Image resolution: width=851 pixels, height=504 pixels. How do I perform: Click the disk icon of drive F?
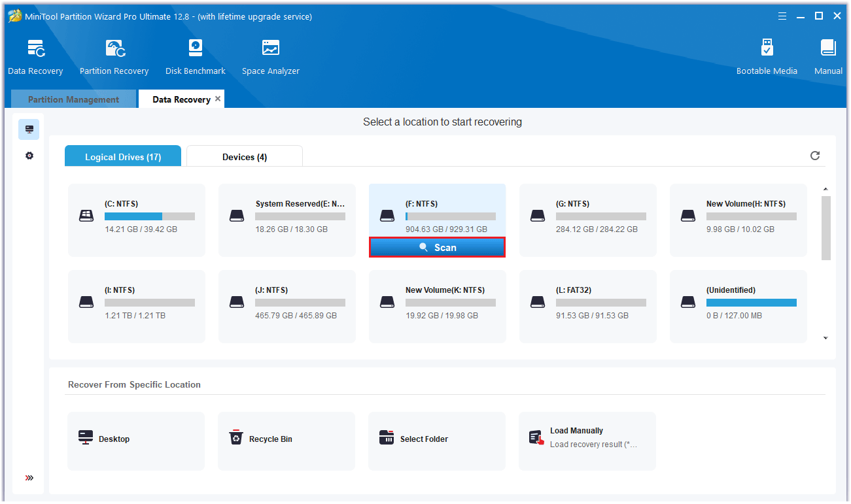coord(387,216)
